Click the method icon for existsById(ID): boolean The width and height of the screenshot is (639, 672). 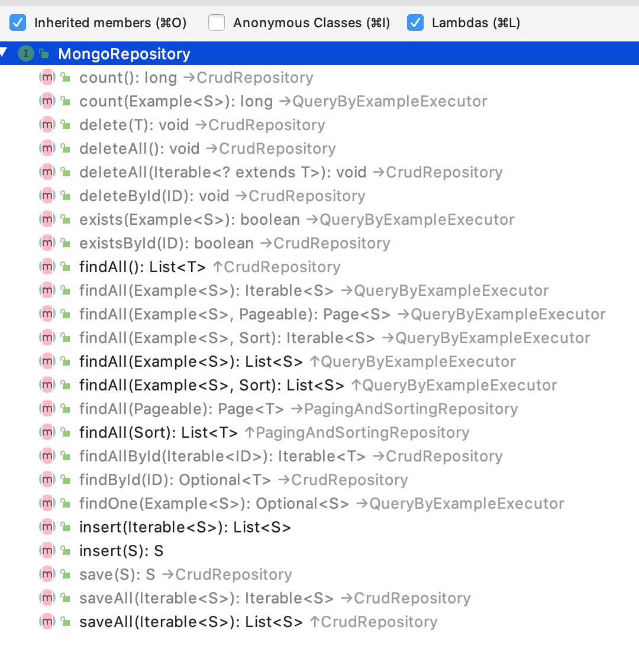(x=47, y=243)
